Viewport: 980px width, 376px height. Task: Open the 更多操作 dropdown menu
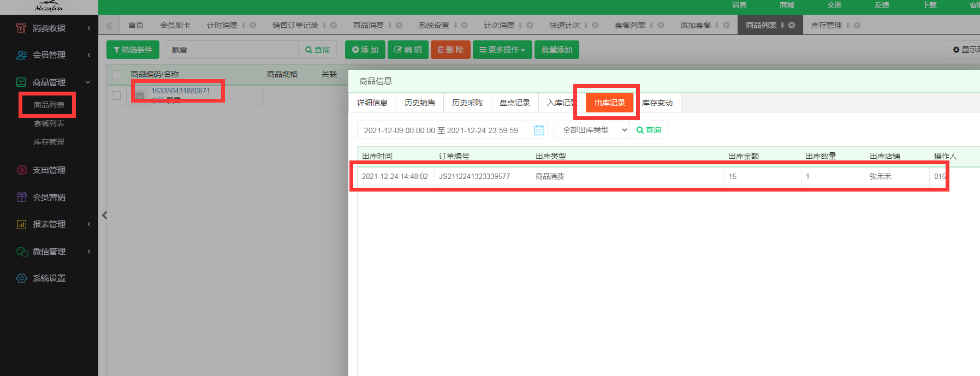[x=502, y=50]
